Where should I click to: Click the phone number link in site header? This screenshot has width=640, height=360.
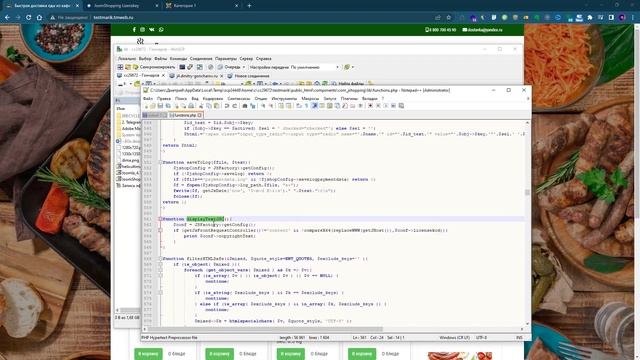[x=441, y=30]
